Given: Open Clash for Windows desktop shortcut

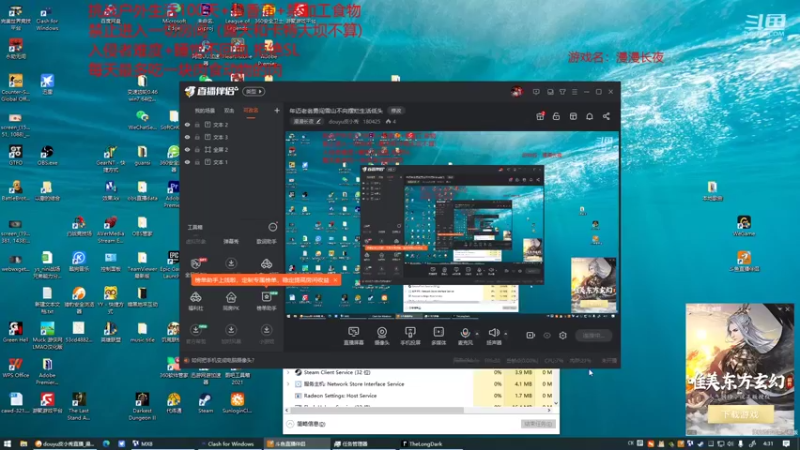Looking at the screenshot, I should coord(47,19).
